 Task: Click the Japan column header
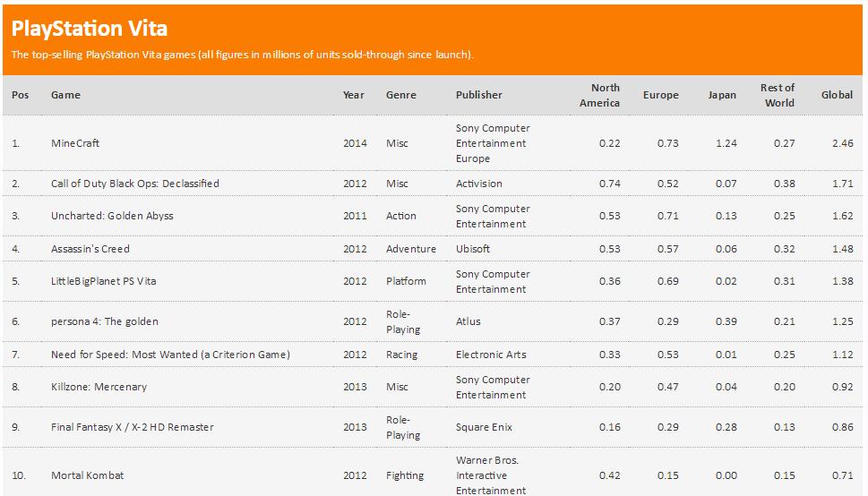(x=722, y=95)
